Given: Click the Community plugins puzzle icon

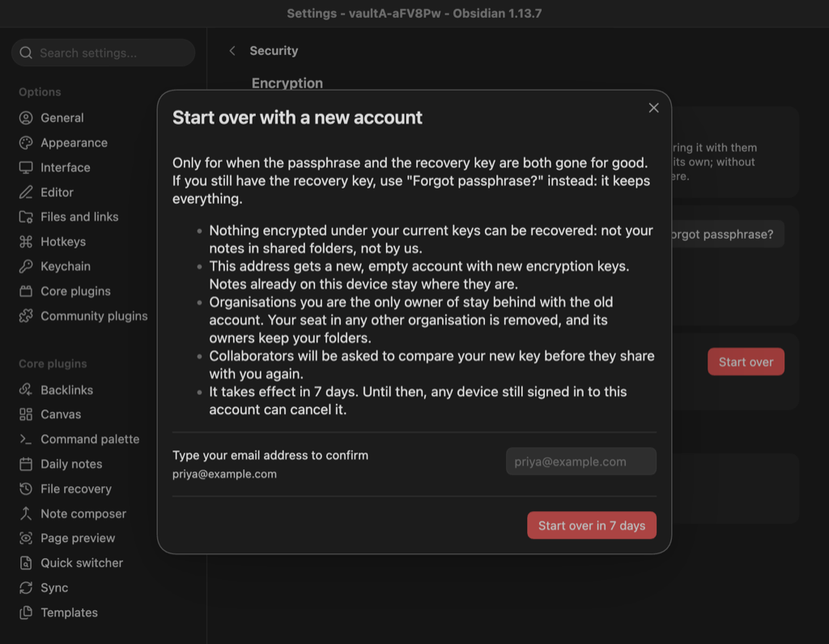Looking at the screenshot, I should pyautogui.click(x=26, y=316).
